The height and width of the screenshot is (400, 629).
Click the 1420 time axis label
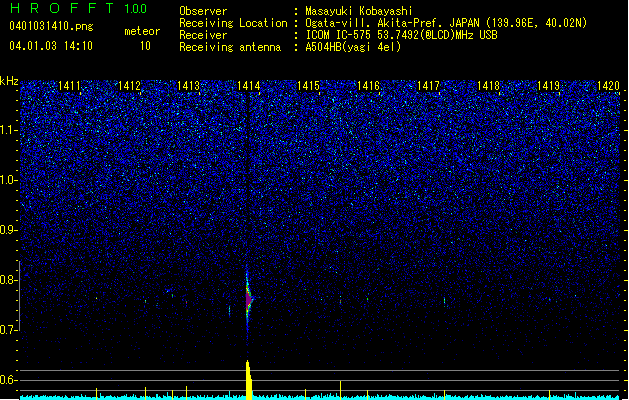click(x=608, y=86)
